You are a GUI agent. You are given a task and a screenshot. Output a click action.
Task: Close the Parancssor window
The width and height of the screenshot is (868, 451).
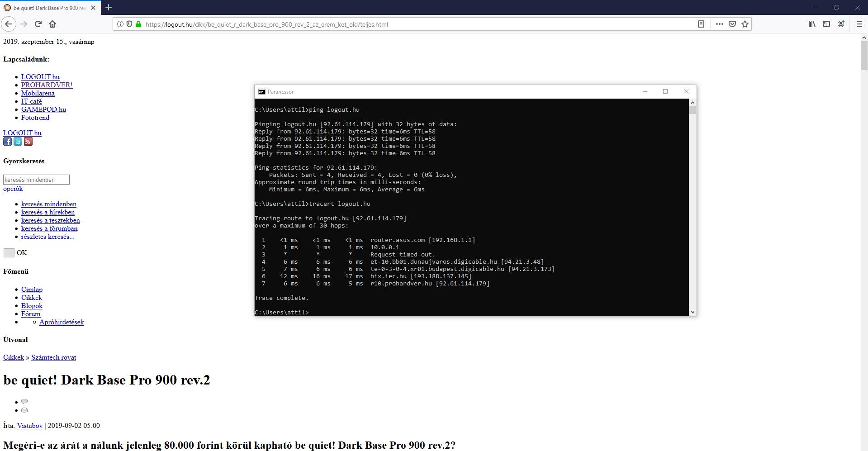click(686, 92)
